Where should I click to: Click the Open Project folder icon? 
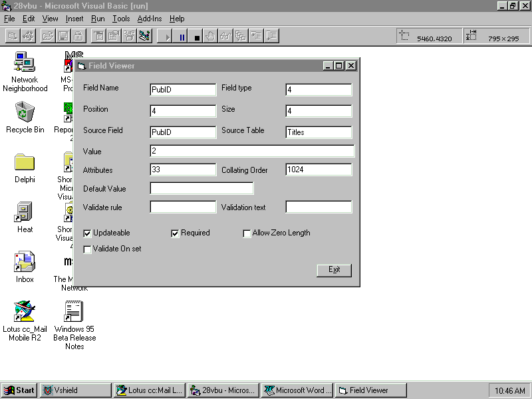[48, 37]
